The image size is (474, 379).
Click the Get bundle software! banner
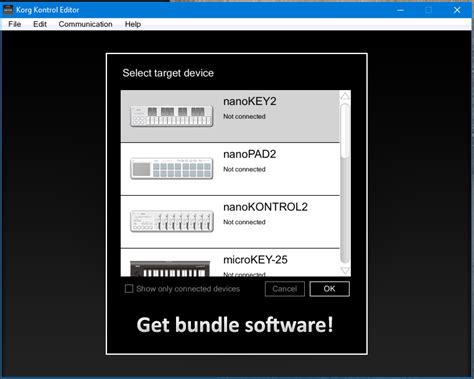[x=235, y=325]
